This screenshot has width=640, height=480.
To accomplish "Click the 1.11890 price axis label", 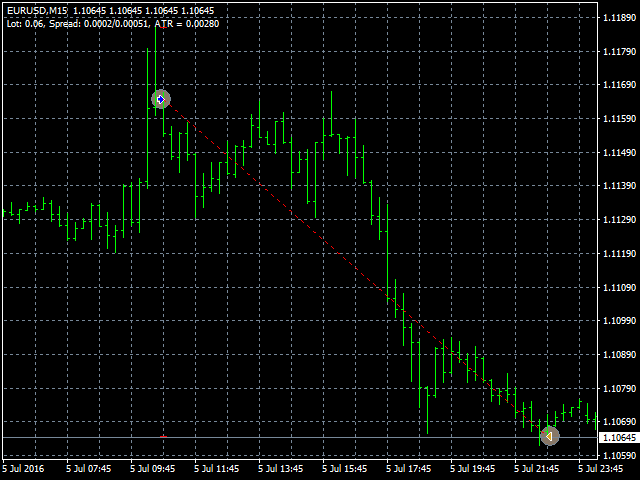I will 619,18.
